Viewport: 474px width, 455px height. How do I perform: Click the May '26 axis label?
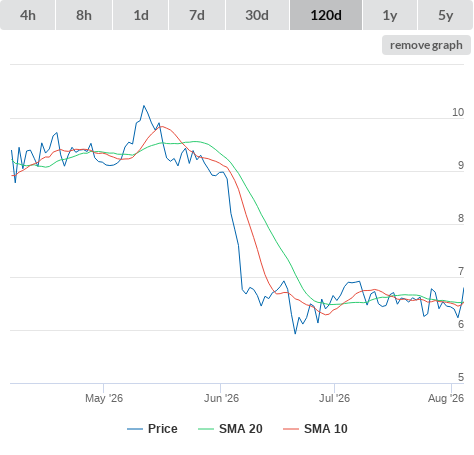point(104,398)
